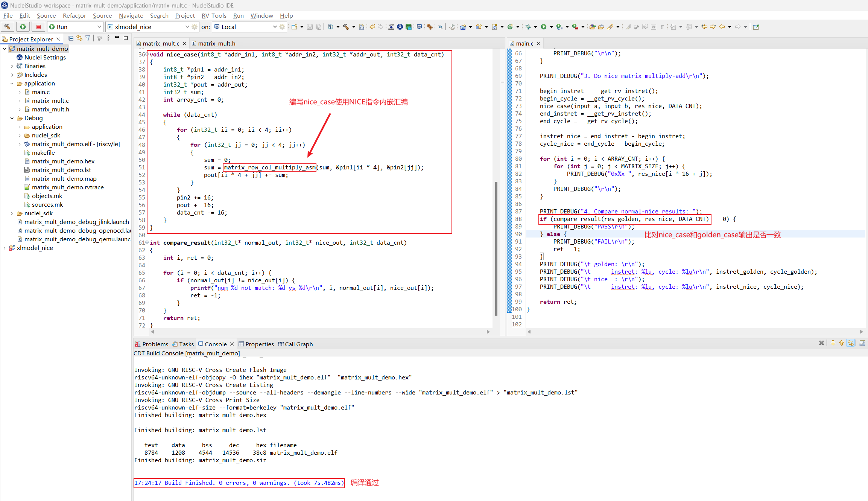The image size is (868, 501).
Task: Toggle Block Selection Mode toolbar button
Action: [654, 27]
